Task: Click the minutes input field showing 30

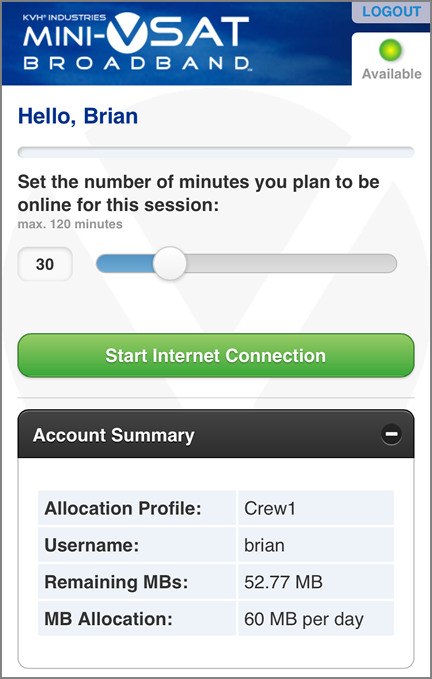Action: [45, 264]
